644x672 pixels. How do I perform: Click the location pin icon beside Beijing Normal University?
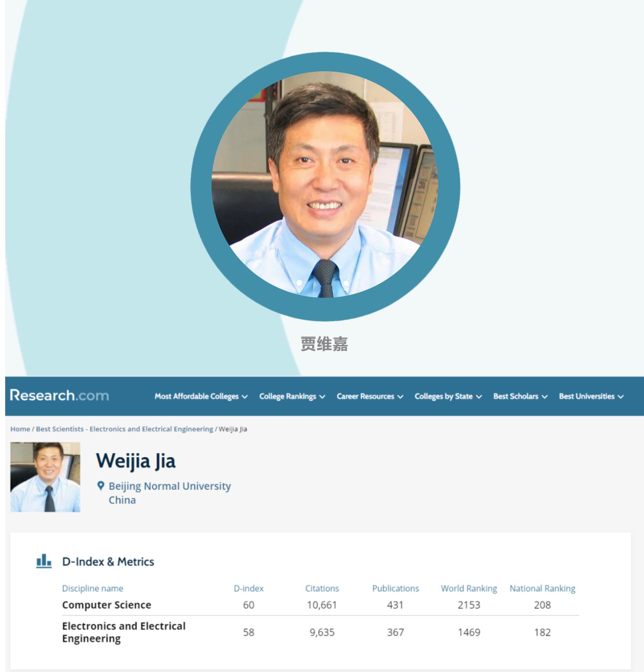click(101, 486)
